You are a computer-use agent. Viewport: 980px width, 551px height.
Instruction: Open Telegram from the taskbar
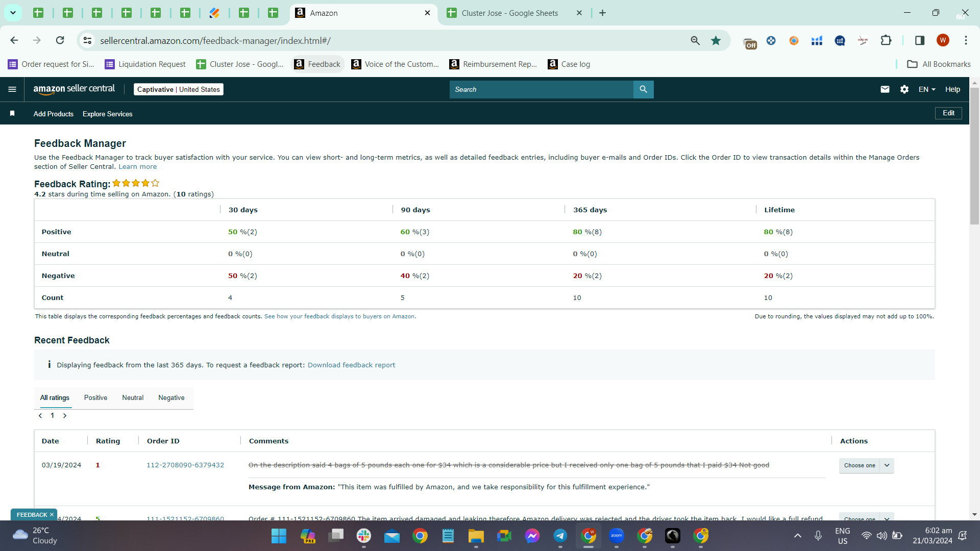(560, 536)
